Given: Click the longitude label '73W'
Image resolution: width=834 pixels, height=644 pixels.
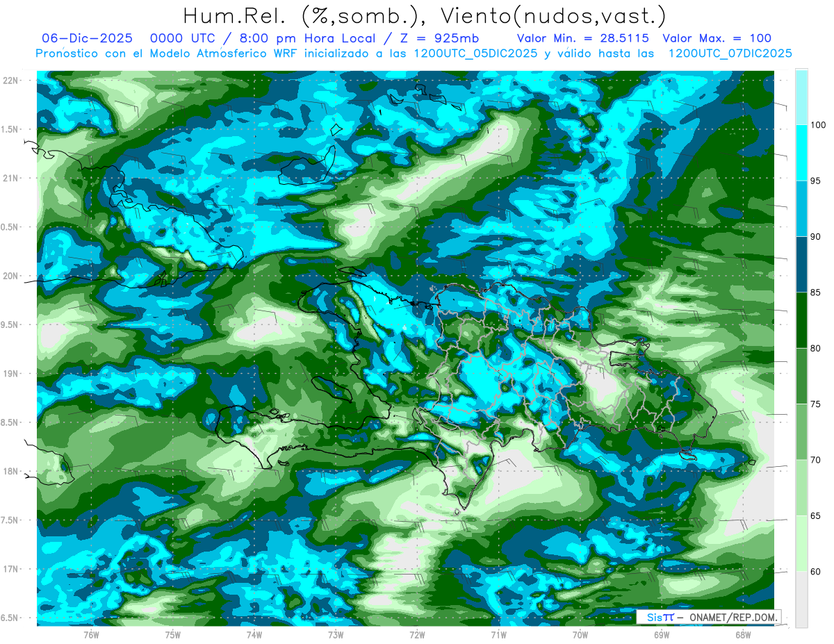Looking at the screenshot, I should 336,635.
